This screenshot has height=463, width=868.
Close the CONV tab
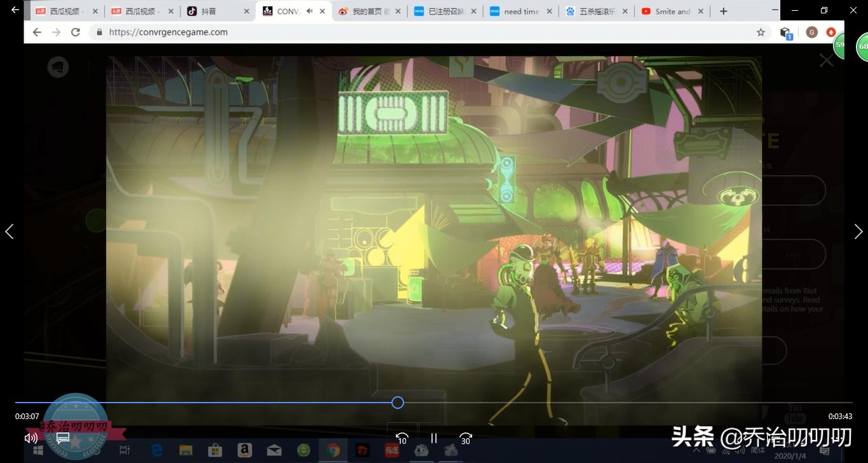pyautogui.click(x=323, y=11)
